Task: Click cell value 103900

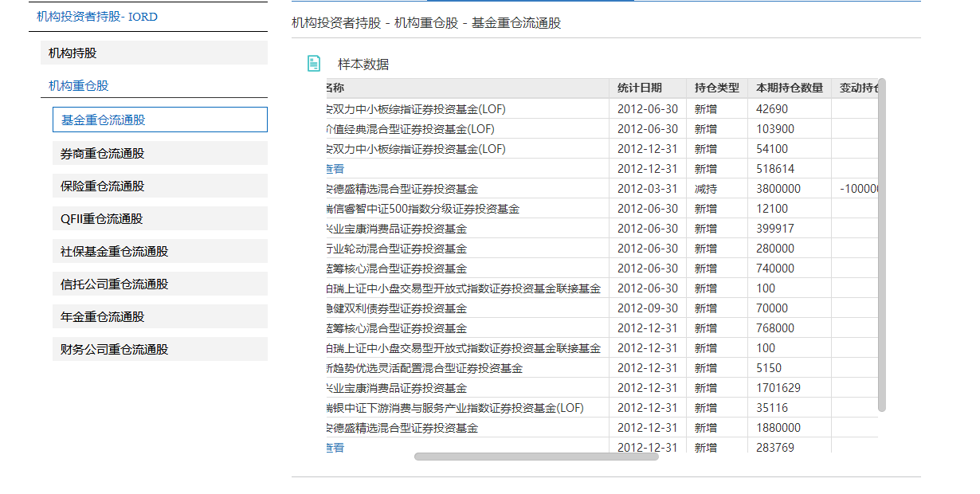Action: [775, 129]
